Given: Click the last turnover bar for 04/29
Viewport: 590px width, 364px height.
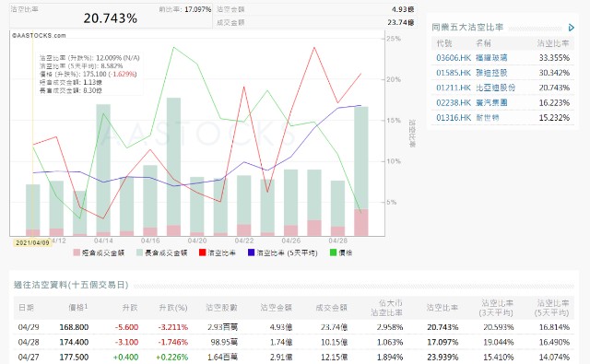Looking at the screenshot, I should pos(361,171).
